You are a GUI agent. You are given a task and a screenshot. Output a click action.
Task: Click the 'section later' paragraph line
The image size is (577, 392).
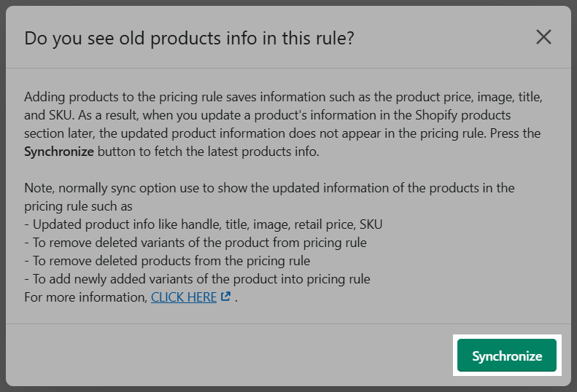[282, 133]
